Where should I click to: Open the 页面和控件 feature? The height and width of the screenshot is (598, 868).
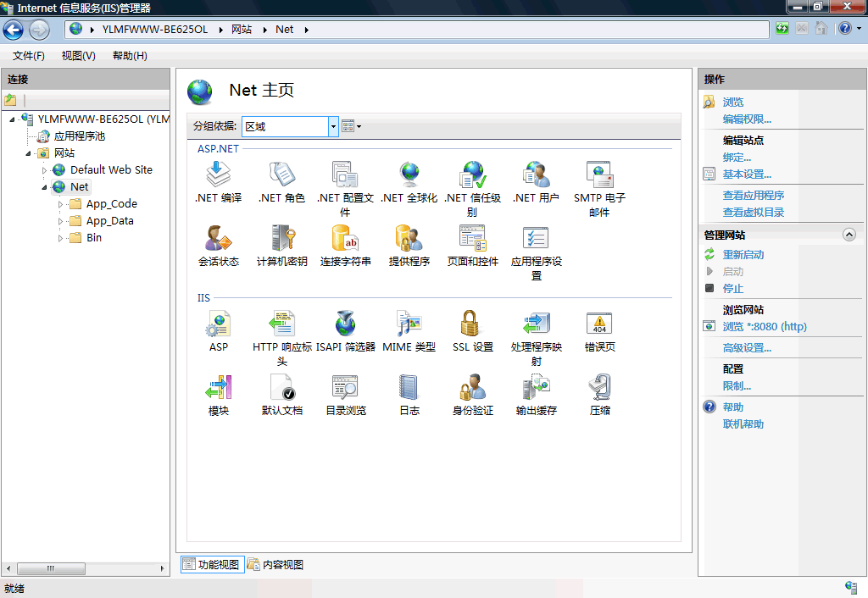click(473, 246)
